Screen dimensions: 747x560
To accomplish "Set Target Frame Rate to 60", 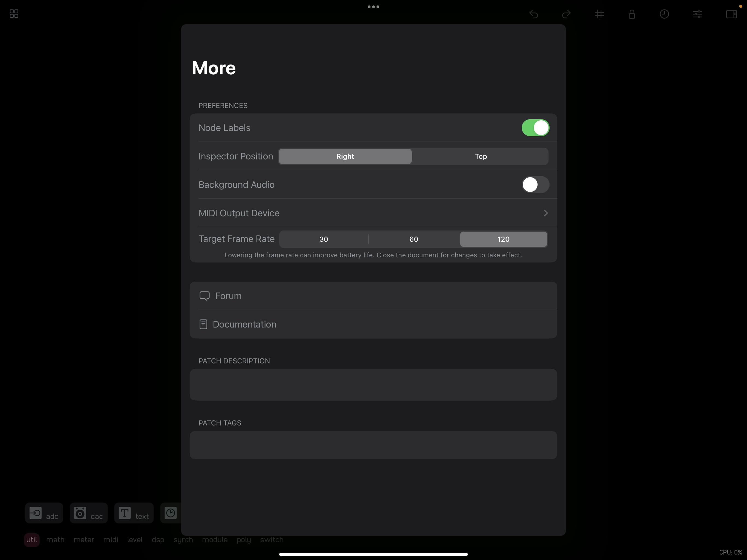I will point(413,239).
